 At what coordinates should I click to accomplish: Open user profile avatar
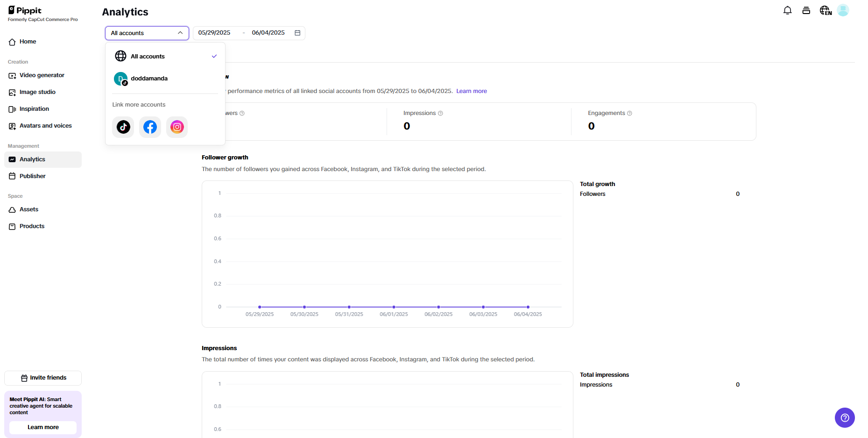(843, 10)
